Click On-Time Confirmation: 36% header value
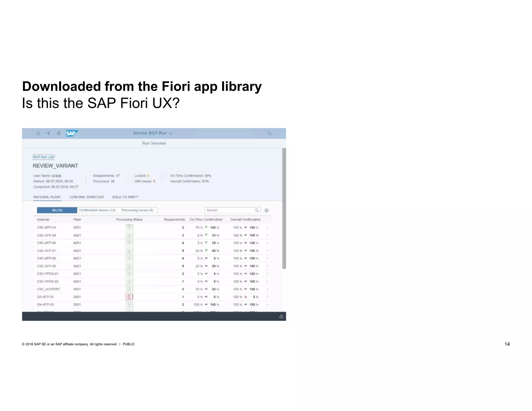Screen dimensions: 532x411 (191, 176)
